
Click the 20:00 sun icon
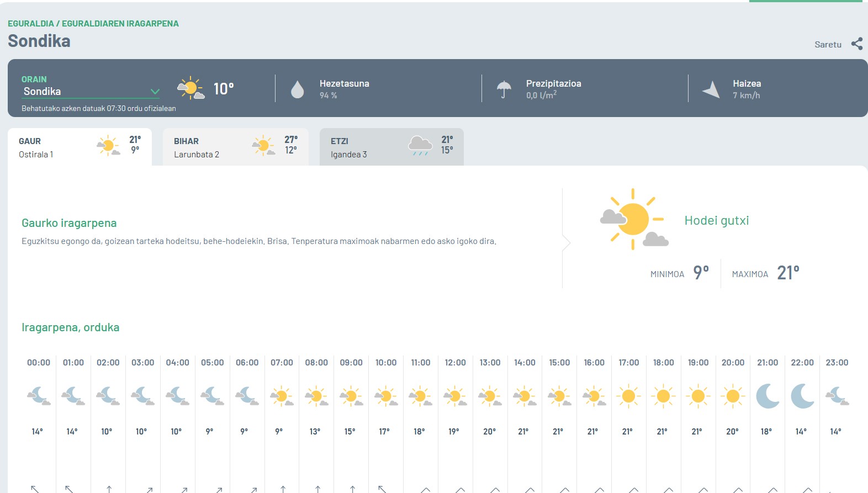pyautogui.click(x=733, y=396)
